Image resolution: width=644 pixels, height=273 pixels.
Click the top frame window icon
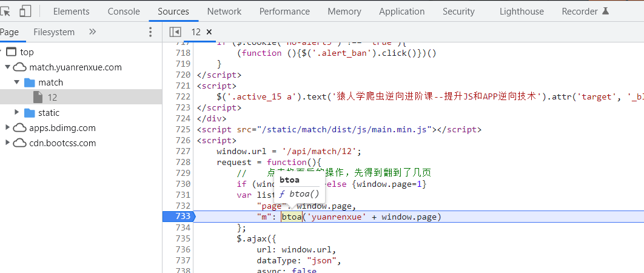(12, 52)
